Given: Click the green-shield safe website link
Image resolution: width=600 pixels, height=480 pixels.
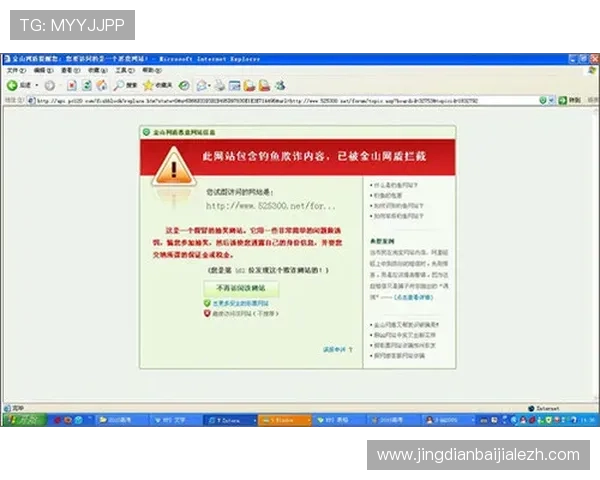Looking at the screenshot, I should 240,303.
